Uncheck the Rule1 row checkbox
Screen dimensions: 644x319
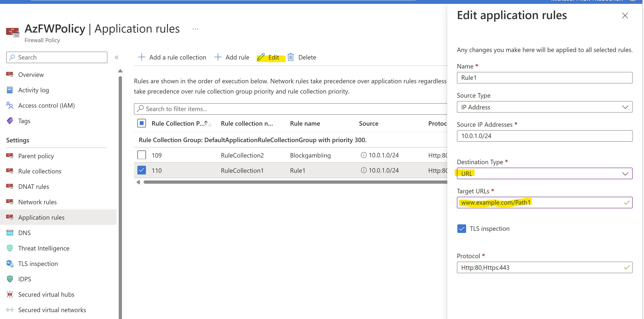tap(141, 170)
